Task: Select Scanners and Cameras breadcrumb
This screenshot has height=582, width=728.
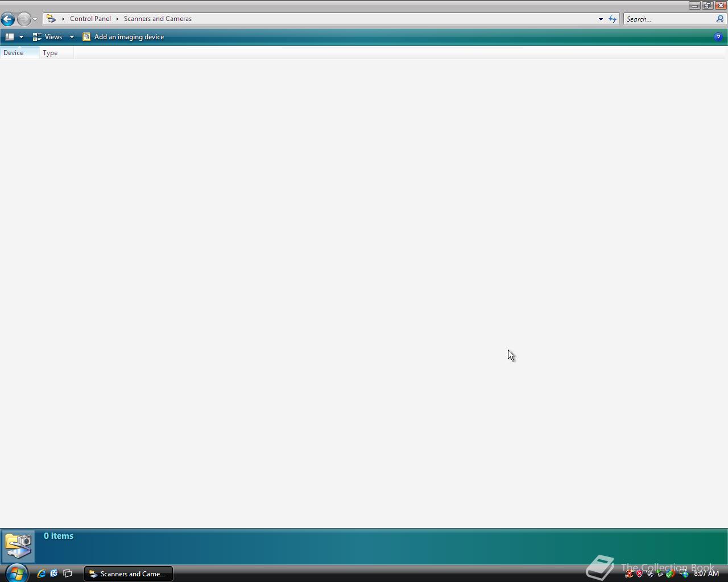Action: [x=158, y=19]
